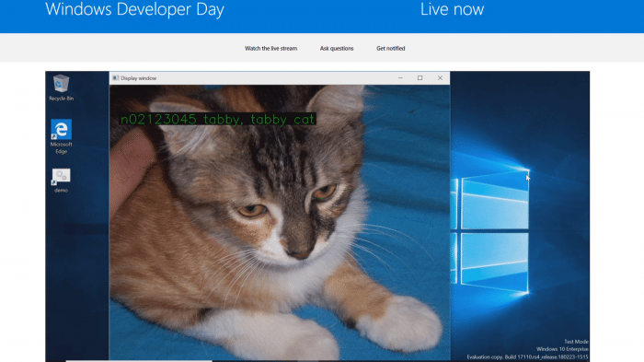The height and width of the screenshot is (362, 644).
Task: Follow the Watch the live stream link
Action: tap(270, 49)
